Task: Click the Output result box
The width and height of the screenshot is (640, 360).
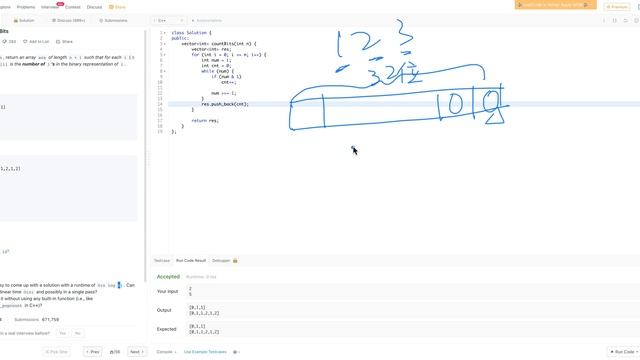Action: click(x=413, y=310)
